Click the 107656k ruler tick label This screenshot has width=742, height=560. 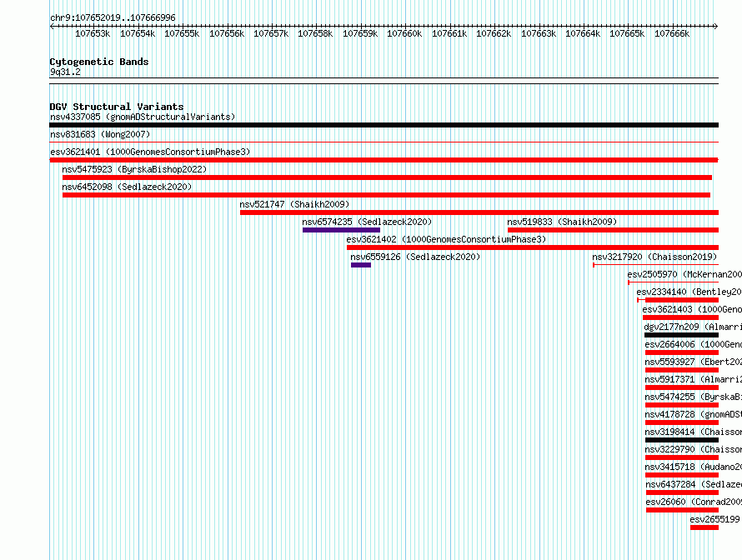[227, 33]
